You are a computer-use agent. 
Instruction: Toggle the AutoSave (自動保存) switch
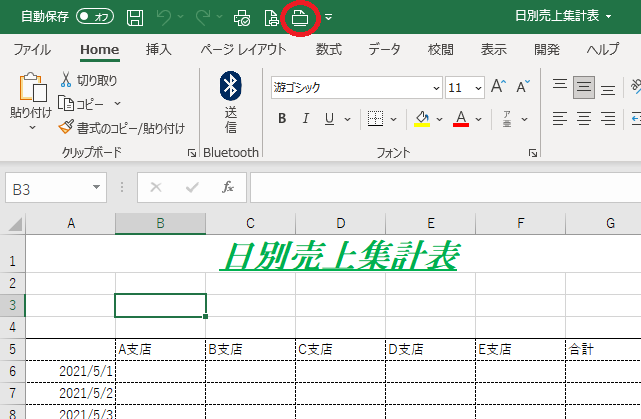(x=95, y=17)
